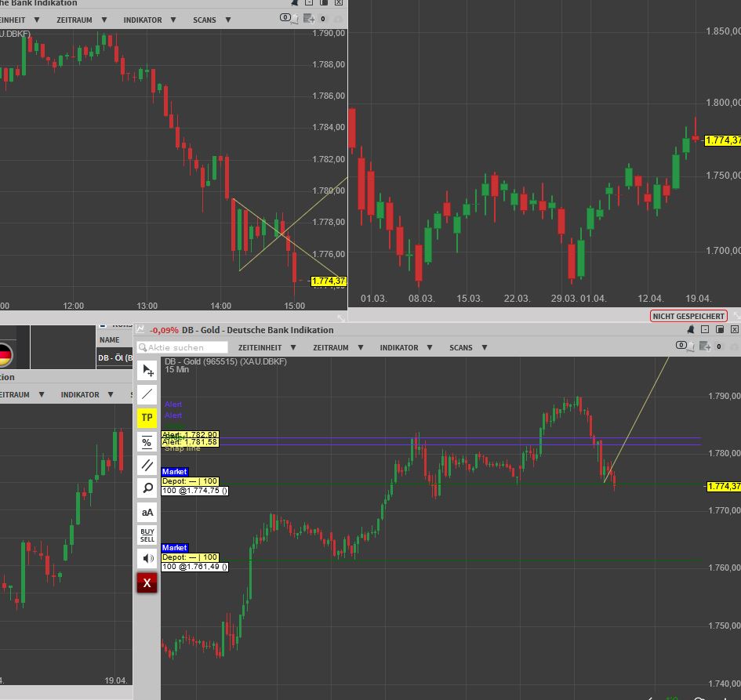The width and height of the screenshot is (741, 700).
Task: Click Depot label above '100 @1.761,49'
Action: coord(190,557)
